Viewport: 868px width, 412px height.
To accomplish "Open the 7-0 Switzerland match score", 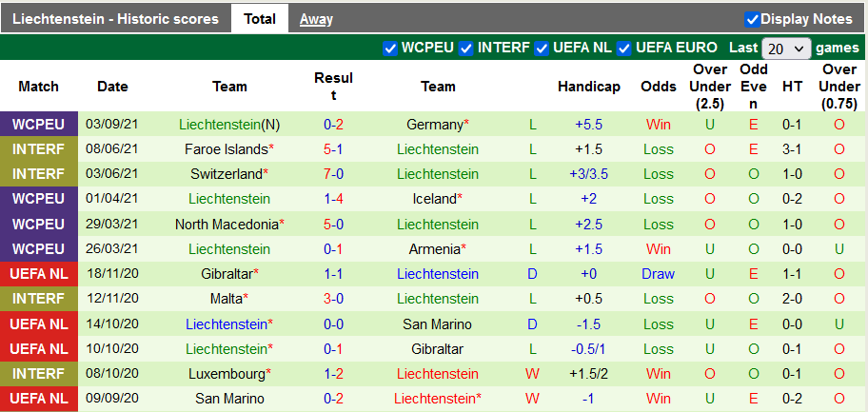I will pos(333,174).
